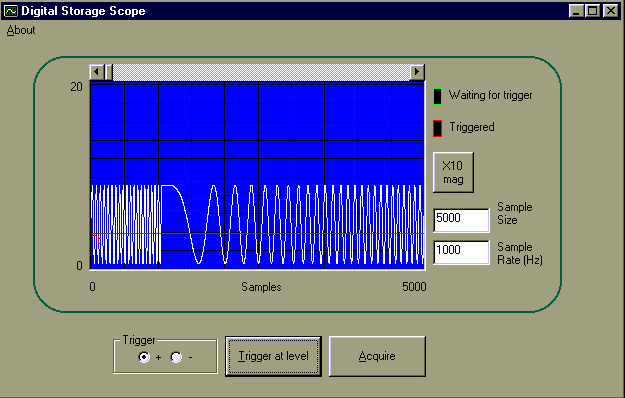Click the Acquire button
The height and width of the screenshot is (398, 625).
click(x=377, y=356)
